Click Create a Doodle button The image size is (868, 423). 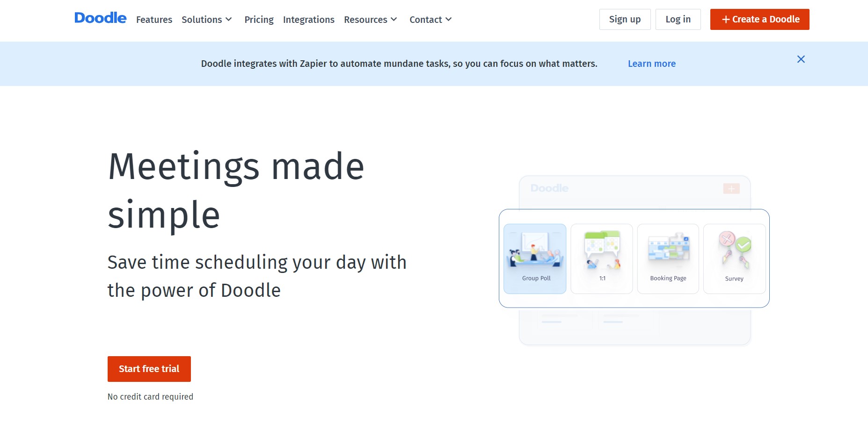tap(759, 19)
